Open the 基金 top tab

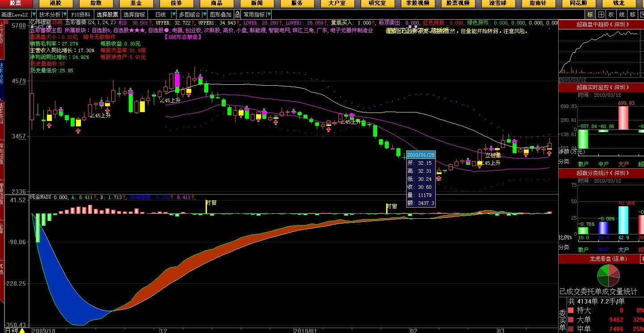coord(136,4)
